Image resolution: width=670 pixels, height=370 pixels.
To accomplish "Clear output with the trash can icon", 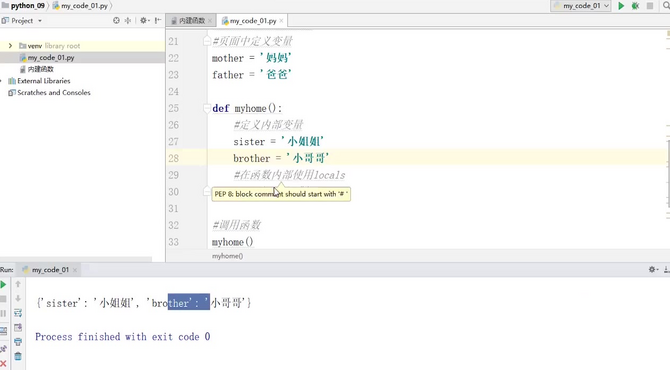I will (18, 356).
